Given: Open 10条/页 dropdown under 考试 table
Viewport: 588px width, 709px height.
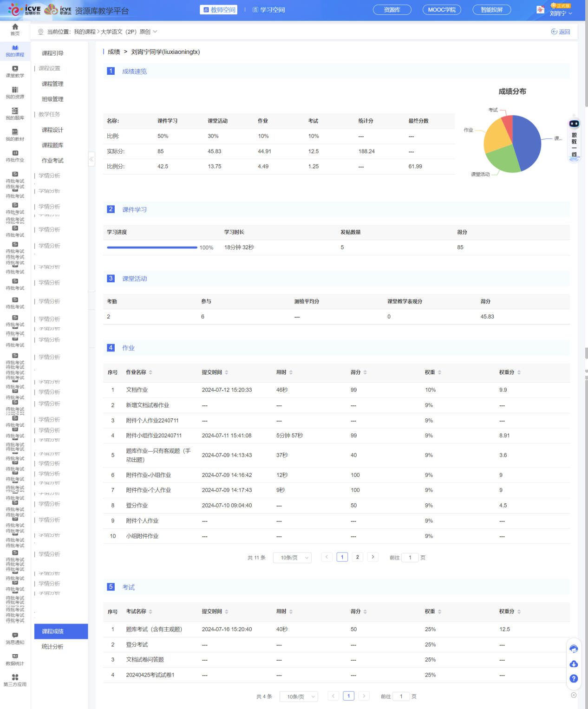Looking at the screenshot, I should [x=299, y=696].
